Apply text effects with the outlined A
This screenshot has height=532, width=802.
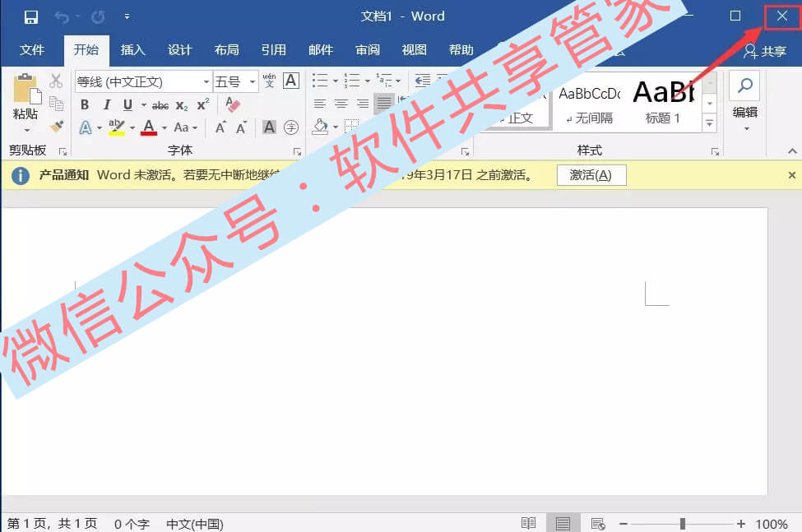click(x=86, y=127)
